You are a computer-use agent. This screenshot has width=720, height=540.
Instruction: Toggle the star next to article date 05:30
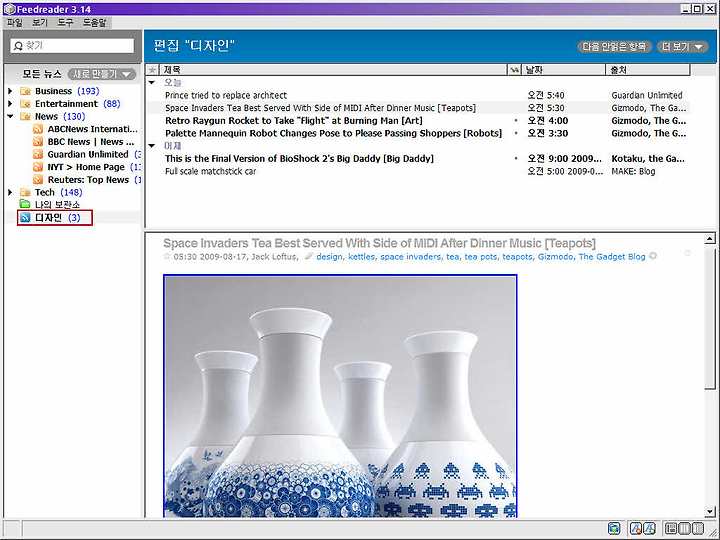pos(167,256)
